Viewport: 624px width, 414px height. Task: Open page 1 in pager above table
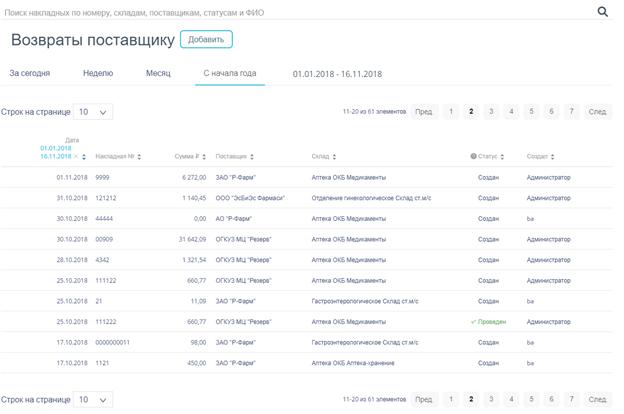point(451,111)
